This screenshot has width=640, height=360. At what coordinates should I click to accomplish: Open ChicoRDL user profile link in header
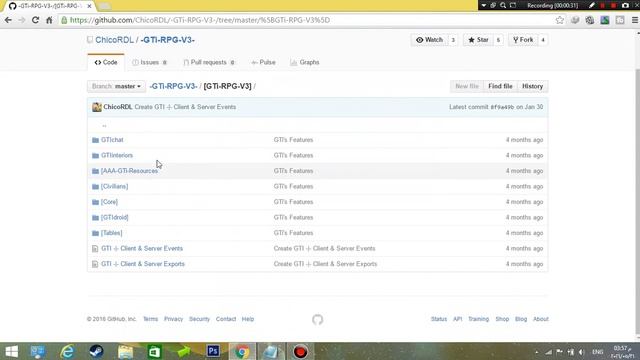114,40
